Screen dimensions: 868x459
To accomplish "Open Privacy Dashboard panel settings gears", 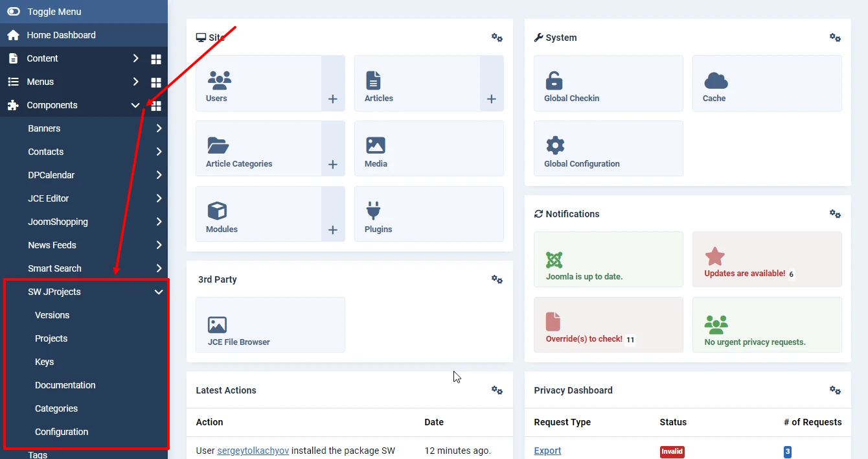I will point(835,390).
